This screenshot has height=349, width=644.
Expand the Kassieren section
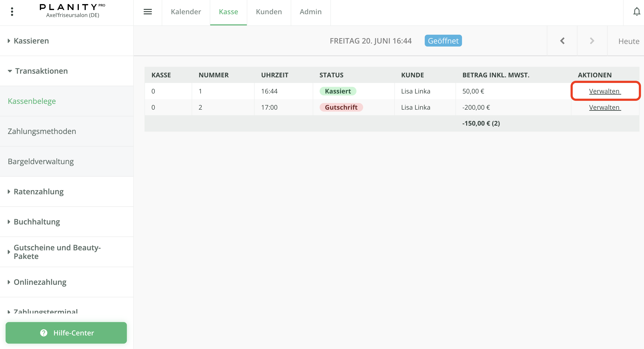[x=31, y=41]
